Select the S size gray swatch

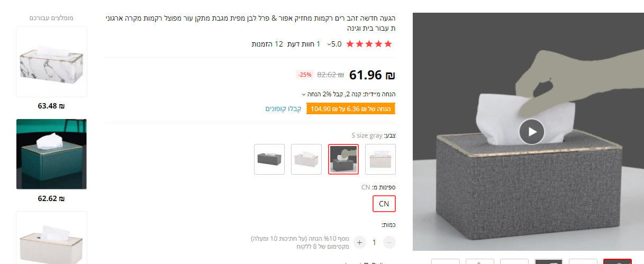[343, 159]
